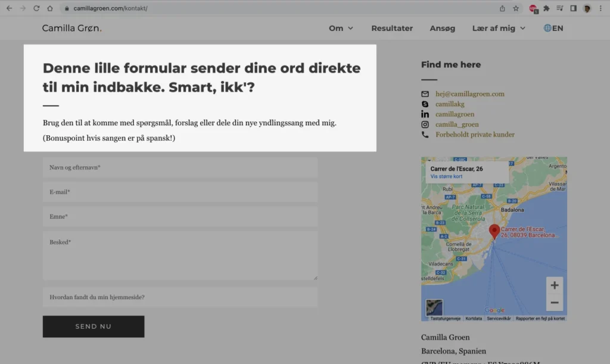Switch language to EN
The height and width of the screenshot is (364, 610).
tap(553, 28)
